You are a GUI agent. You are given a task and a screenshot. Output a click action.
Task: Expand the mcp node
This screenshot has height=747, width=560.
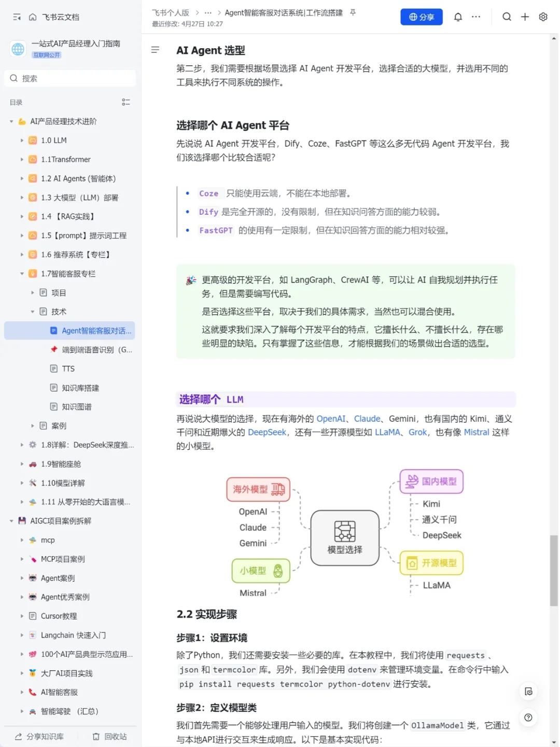[22, 540]
